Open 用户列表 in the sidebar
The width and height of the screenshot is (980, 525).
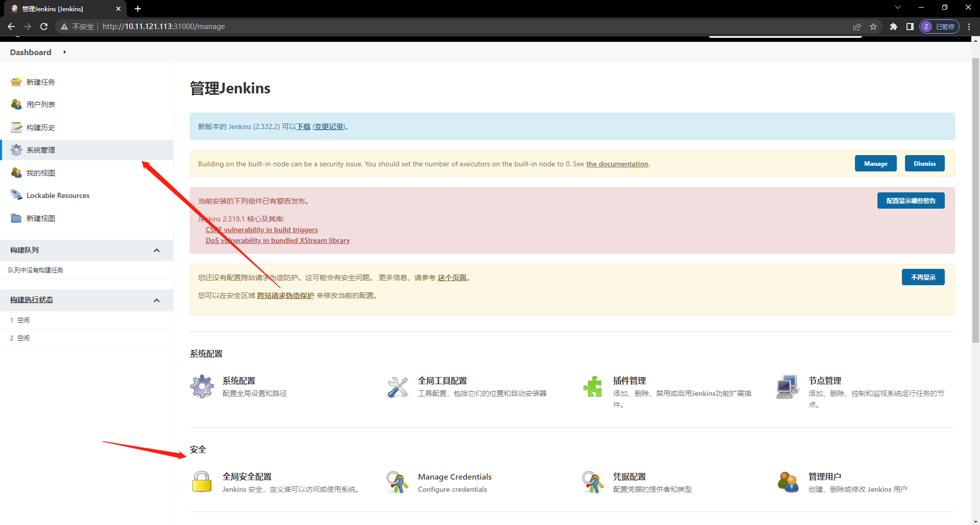[40, 105]
